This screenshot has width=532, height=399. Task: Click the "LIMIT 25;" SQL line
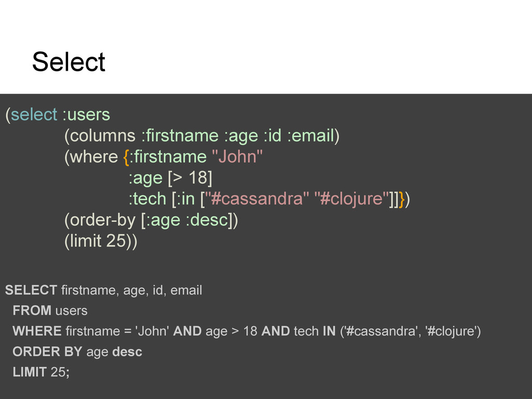tap(41, 372)
